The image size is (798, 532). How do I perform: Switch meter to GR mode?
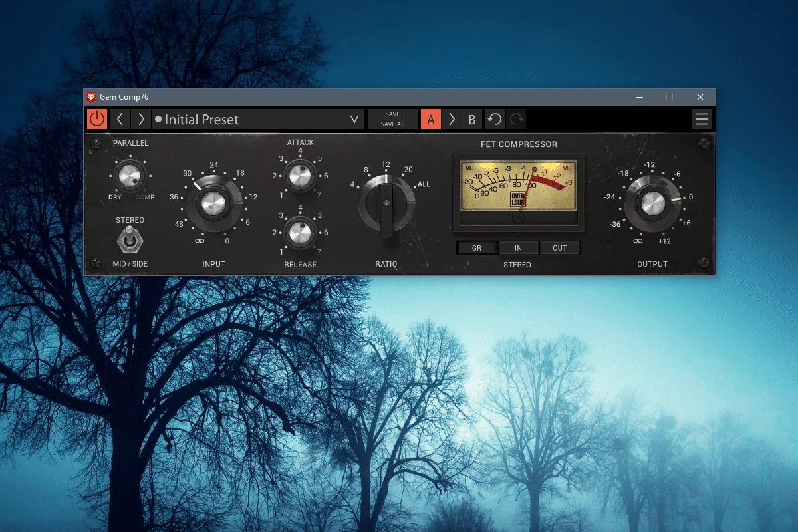pyautogui.click(x=477, y=248)
